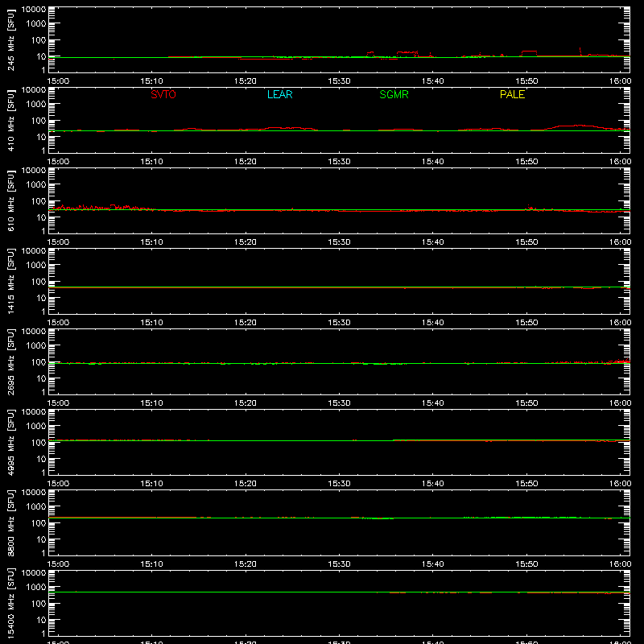The image size is (644, 644).
Task: Click 15:10 time label under 8800 MHz panel
Action: (151, 564)
